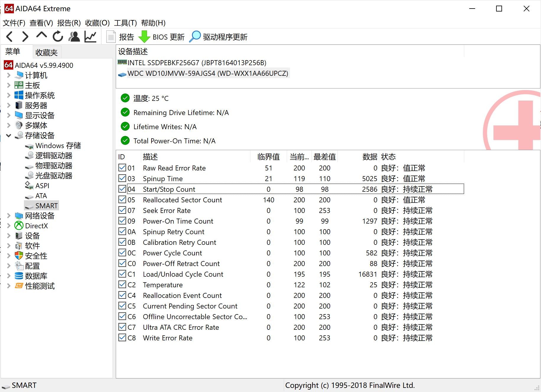Toggle the Write Error Rate C8 checkbox
Image resolution: width=541 pixels, height=392 pixels.
122,338
